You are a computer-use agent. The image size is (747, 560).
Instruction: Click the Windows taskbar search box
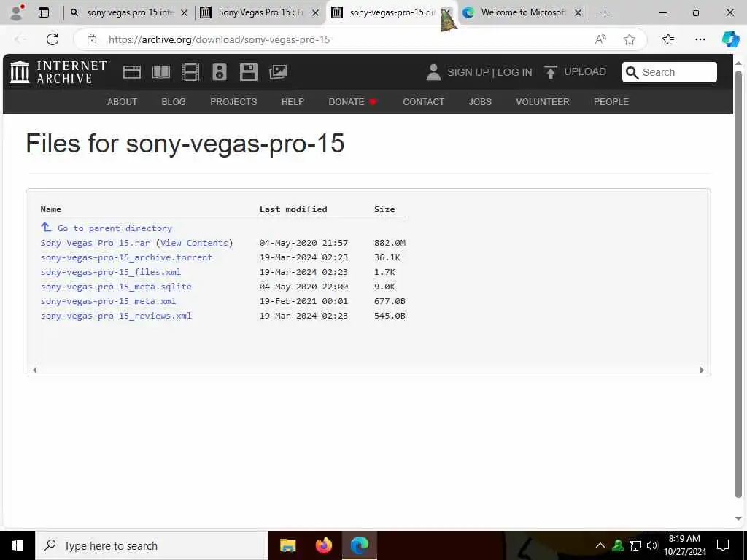(152, 545)
